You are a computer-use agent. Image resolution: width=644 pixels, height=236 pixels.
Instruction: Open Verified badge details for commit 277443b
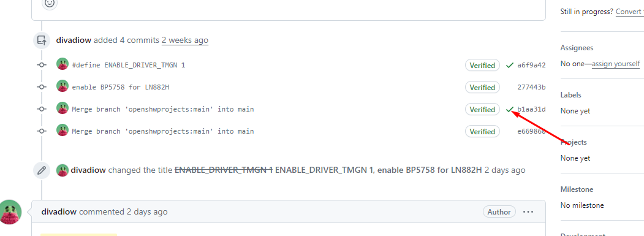tap(482, 87)
